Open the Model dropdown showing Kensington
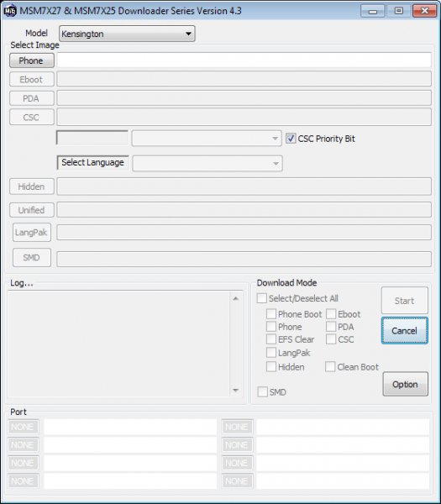 127,34
